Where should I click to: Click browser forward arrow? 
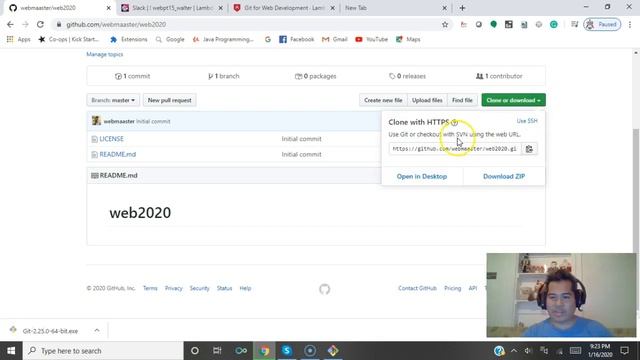point(25,24)
